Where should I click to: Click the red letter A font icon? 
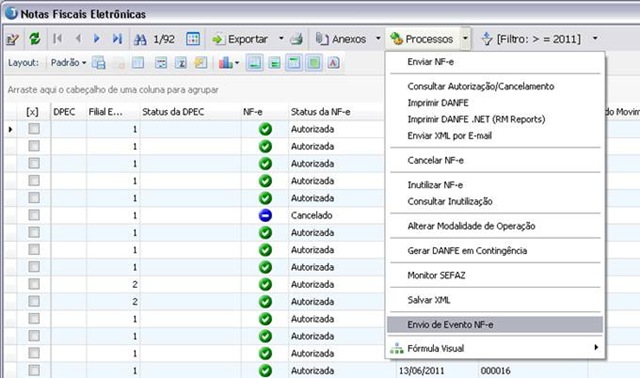[333, 63]
